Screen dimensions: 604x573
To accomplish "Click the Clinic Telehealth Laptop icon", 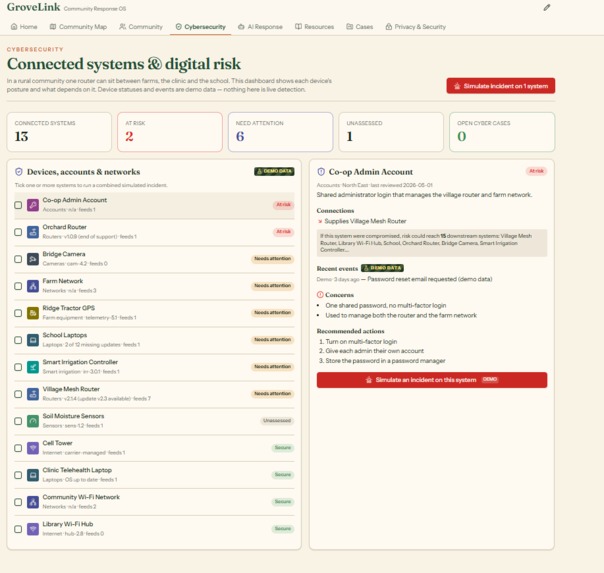I will 33,475.
